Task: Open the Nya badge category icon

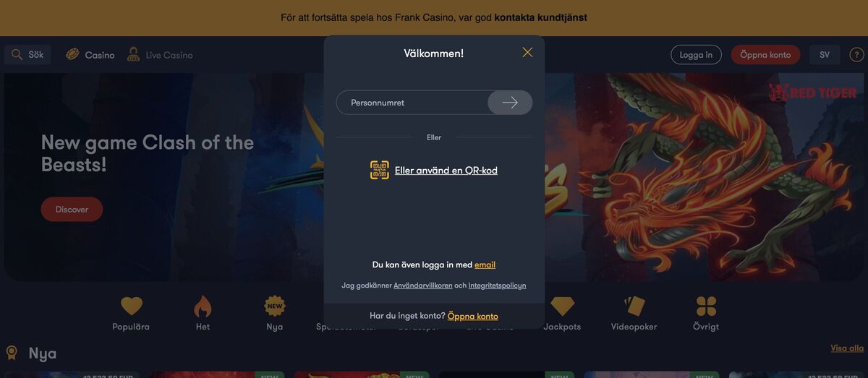Action: coord(275,306)
